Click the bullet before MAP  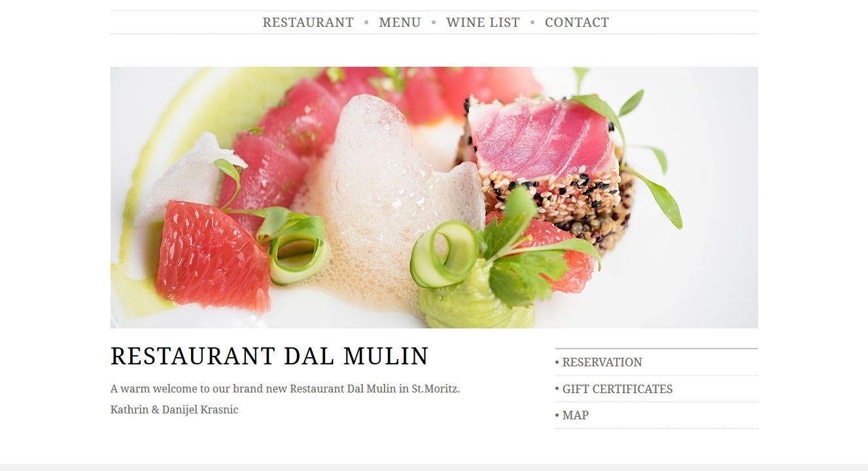click(557, 415)
